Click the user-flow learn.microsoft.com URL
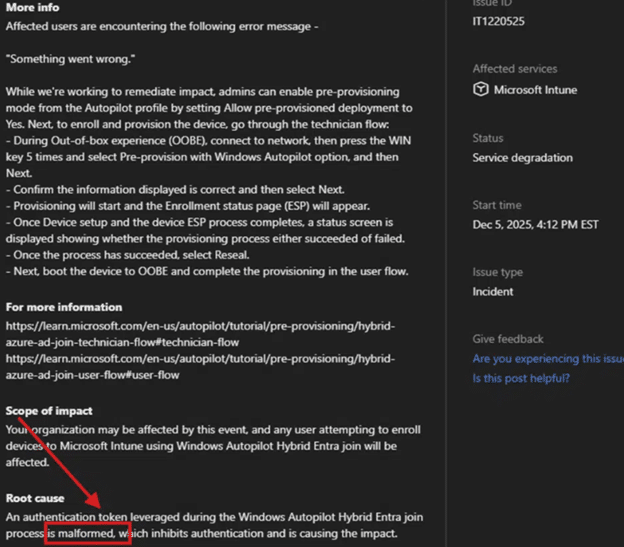 click(x=200, y=367)
